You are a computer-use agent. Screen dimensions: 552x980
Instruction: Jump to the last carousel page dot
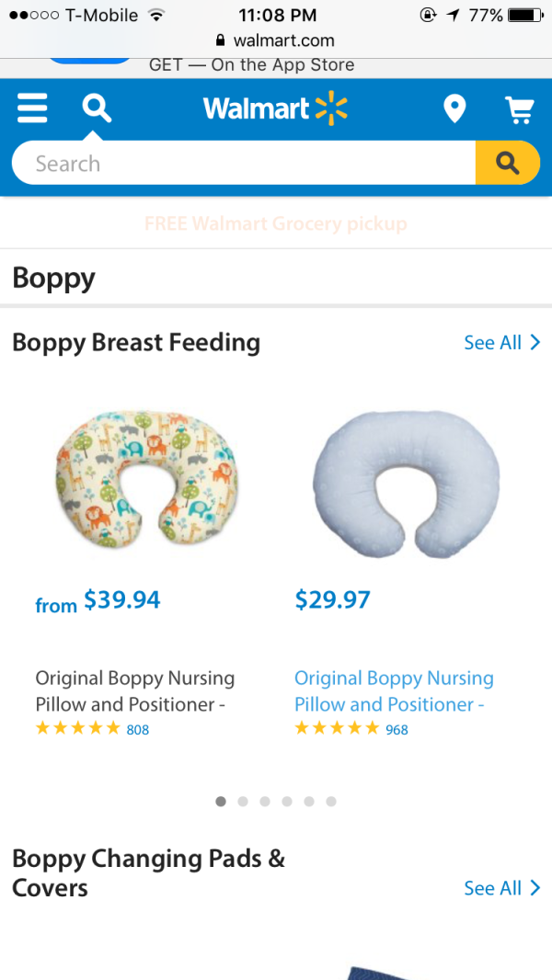pyautogui.click(x=331, y=802)
